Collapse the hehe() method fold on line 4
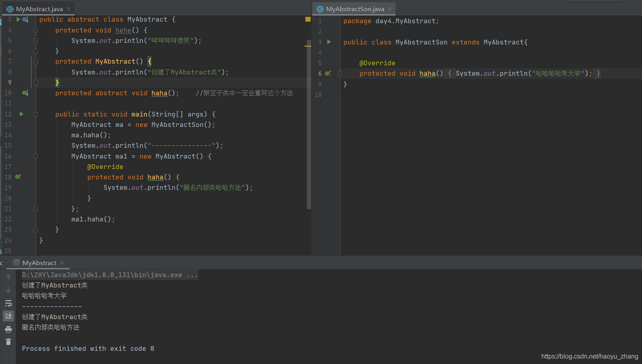The image size is (642, 364). pyautogui.click(x=36, y=30)
